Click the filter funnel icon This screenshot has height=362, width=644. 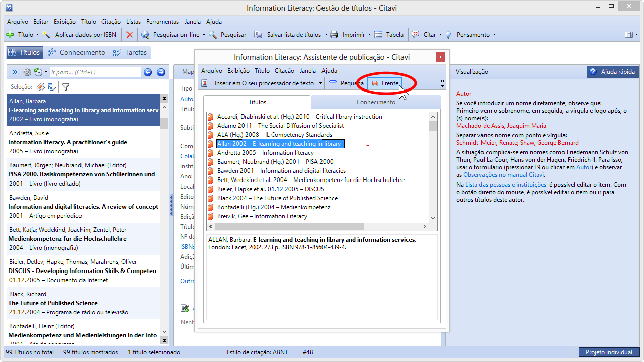click(x=66, y=87)
